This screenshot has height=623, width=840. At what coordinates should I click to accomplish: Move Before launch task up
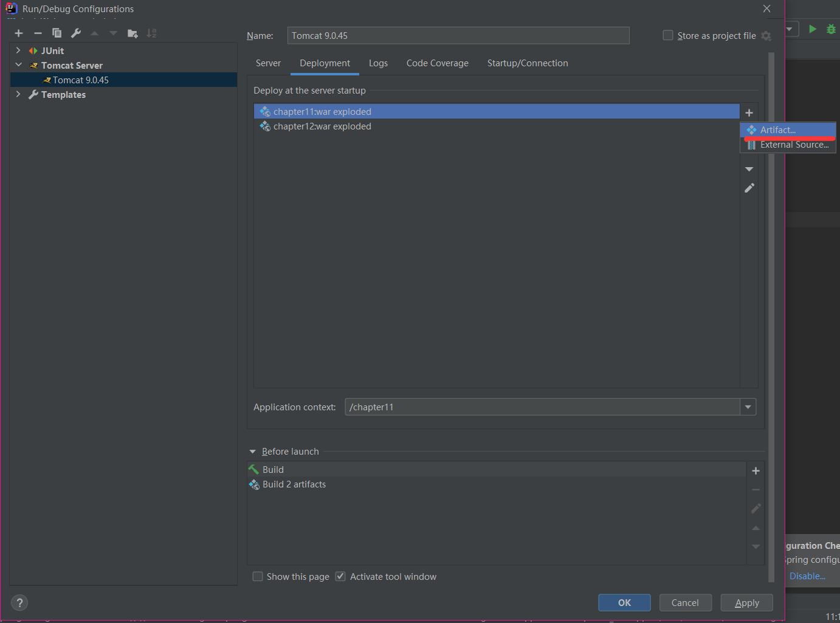click(x=756, y=528)
